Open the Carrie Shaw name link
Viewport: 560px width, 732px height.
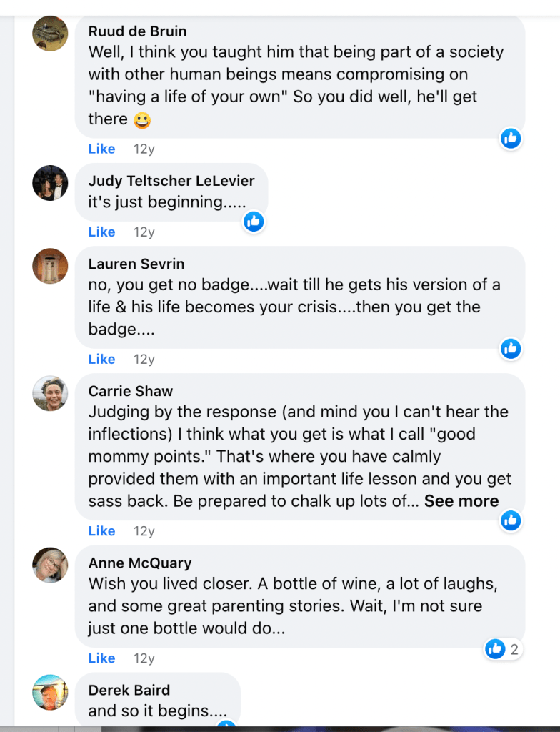pyautogui.click(x=131, y=391)
